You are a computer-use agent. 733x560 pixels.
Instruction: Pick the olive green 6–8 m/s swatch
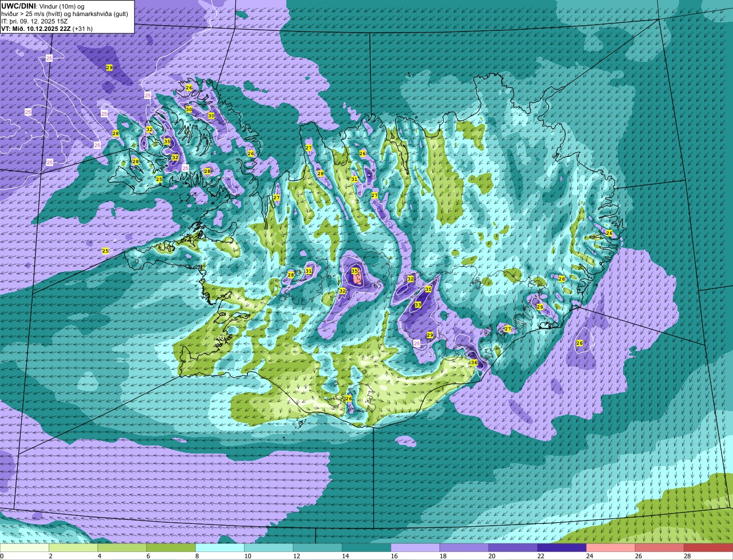tap(171, 548)
